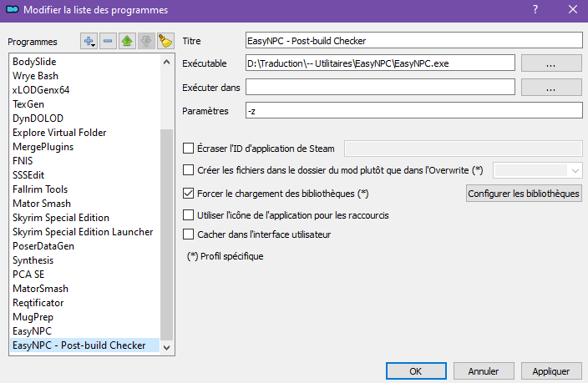
Task: Check Cacher dans l'interface utilisateur
Action: click(x=188, y=234)
